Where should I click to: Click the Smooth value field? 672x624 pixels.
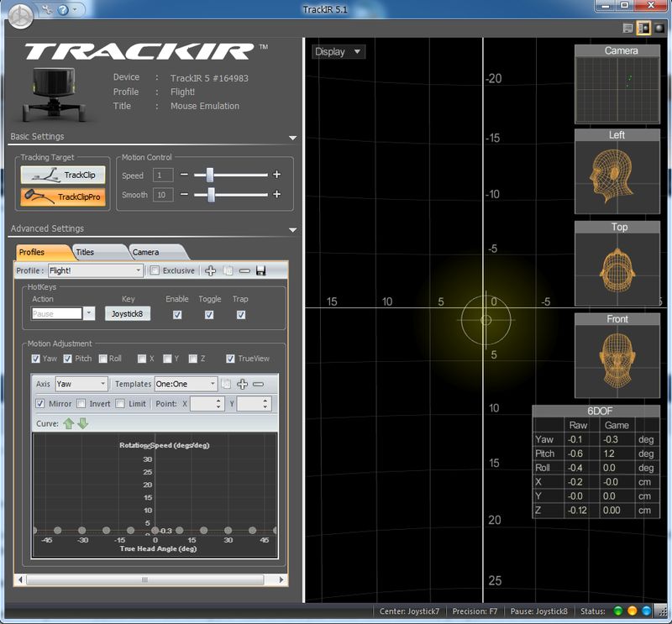[163, 195]
